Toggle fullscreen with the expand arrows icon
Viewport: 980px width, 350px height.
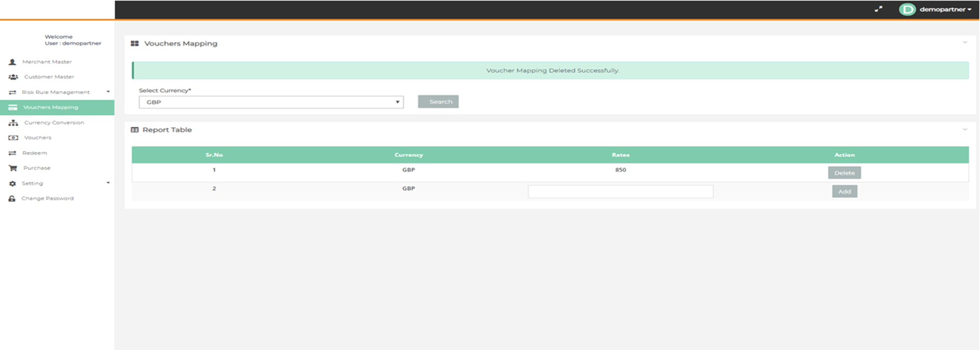click(879, 9)
